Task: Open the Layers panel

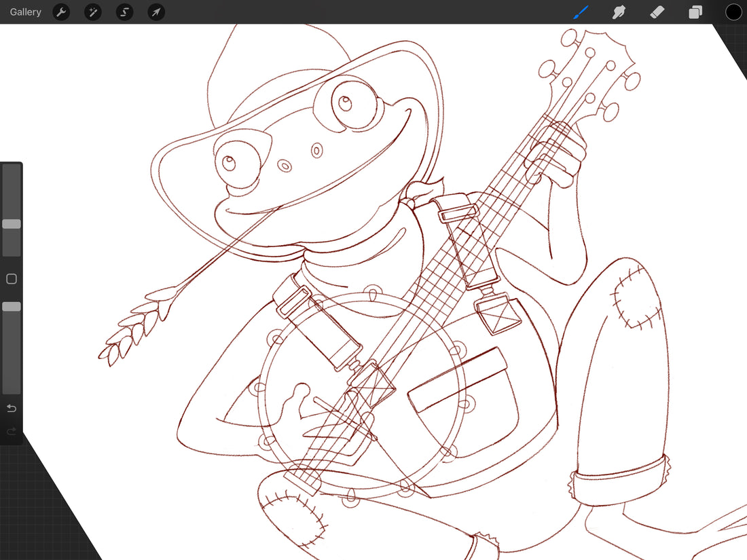Action: (x=695, y=12)
